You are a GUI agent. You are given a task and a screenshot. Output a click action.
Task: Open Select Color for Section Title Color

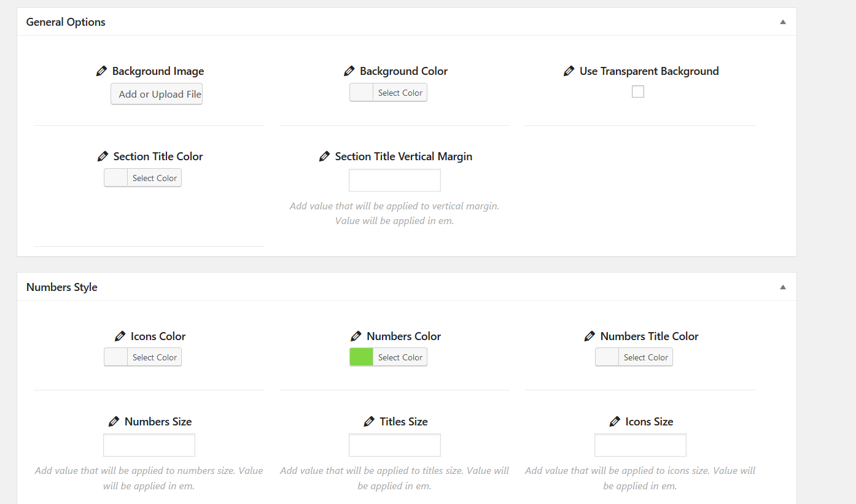(x=154, y=178)
